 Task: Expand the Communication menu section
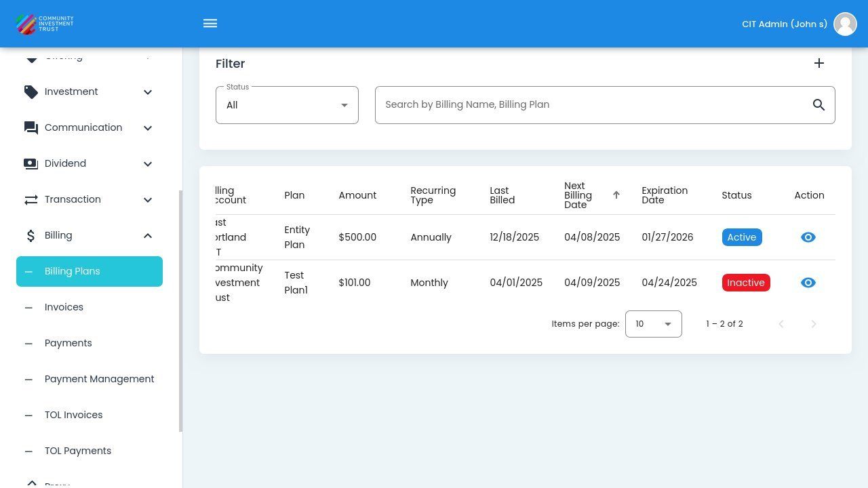coord(148,128)
